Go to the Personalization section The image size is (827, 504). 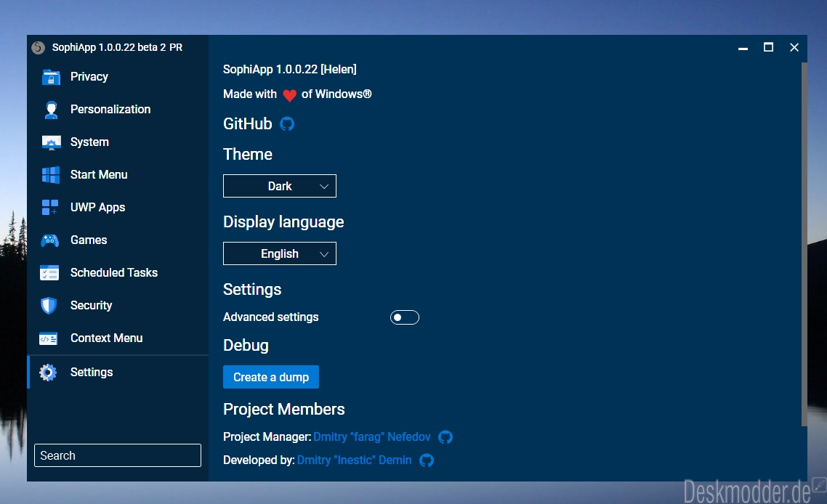point(118,110)
